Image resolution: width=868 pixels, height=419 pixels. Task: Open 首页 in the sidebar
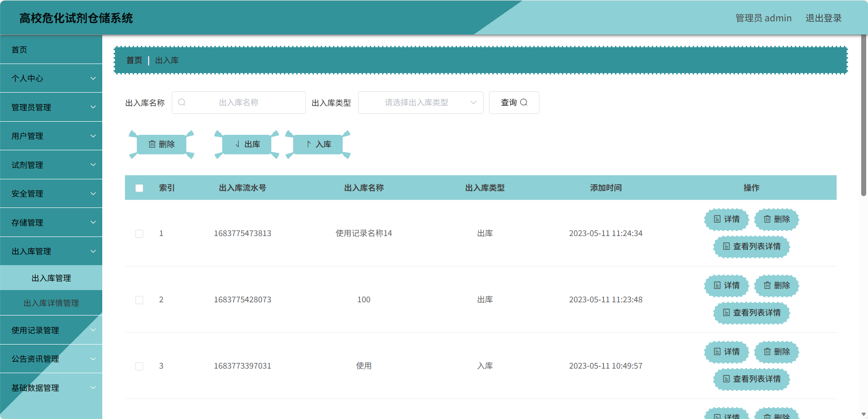[51, 49]
